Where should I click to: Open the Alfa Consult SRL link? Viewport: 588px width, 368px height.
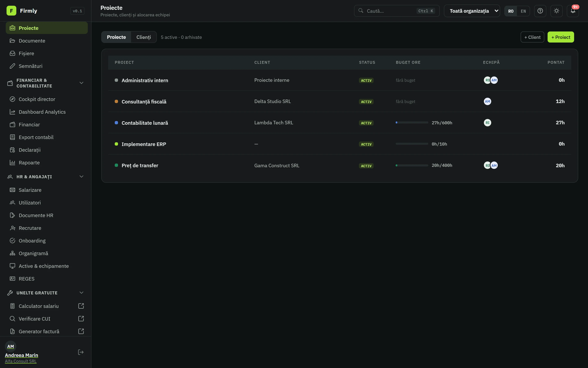pyautogui.click(x=21, y=361)
